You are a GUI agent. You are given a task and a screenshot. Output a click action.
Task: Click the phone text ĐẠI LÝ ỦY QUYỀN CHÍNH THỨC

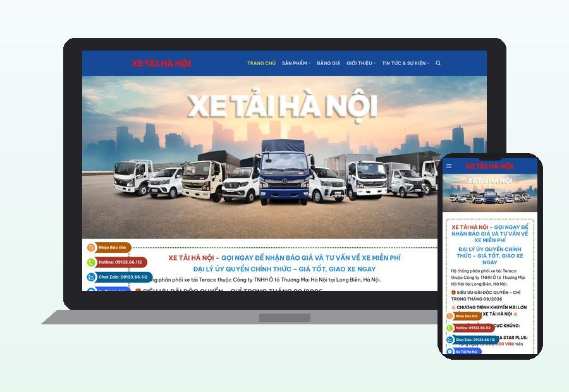pyautogui.click(x=489, y=255)
